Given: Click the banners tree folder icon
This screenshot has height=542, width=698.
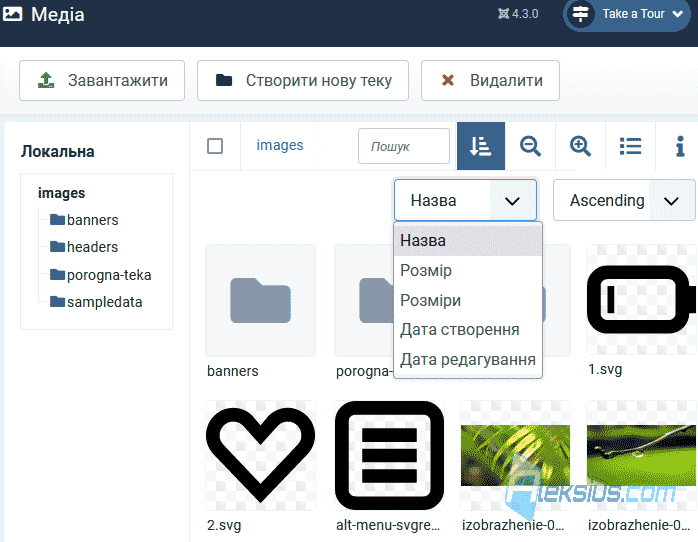Looking at the screenshot, I should coord(57,219).
